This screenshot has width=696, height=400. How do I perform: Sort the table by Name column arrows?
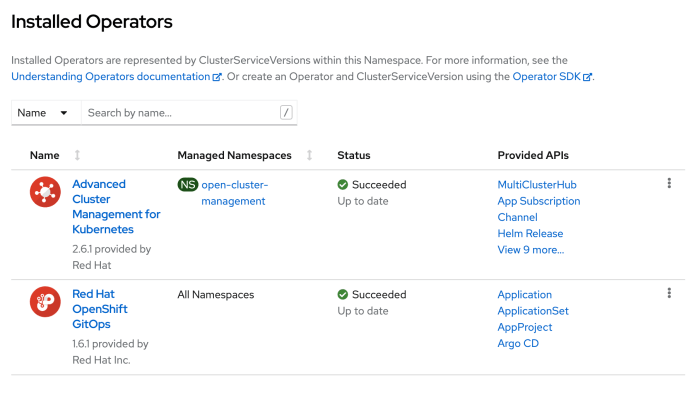(x=77, y=155)
